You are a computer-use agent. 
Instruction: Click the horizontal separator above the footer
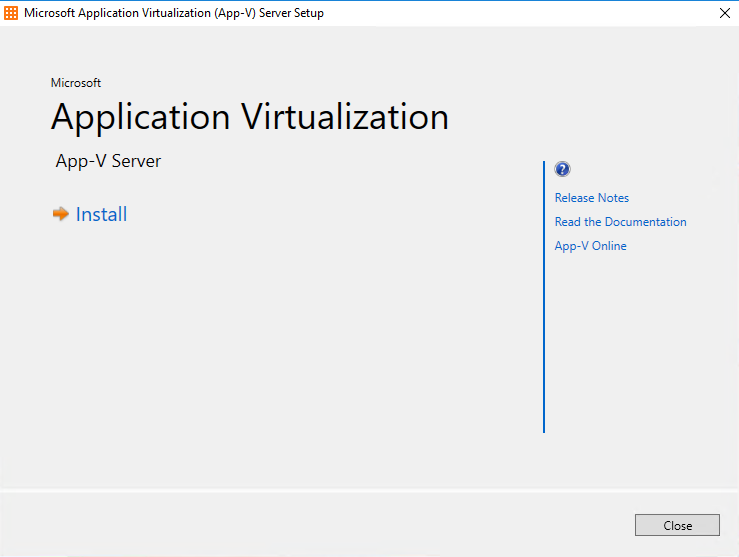369,489
